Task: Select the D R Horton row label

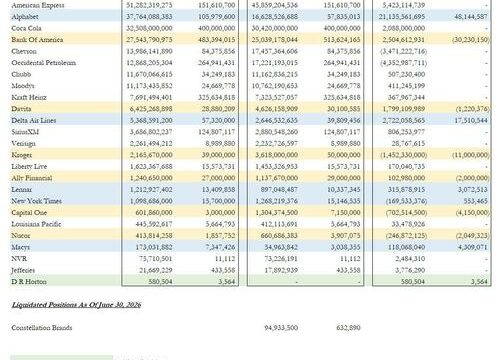Action: tap(29, 282)
